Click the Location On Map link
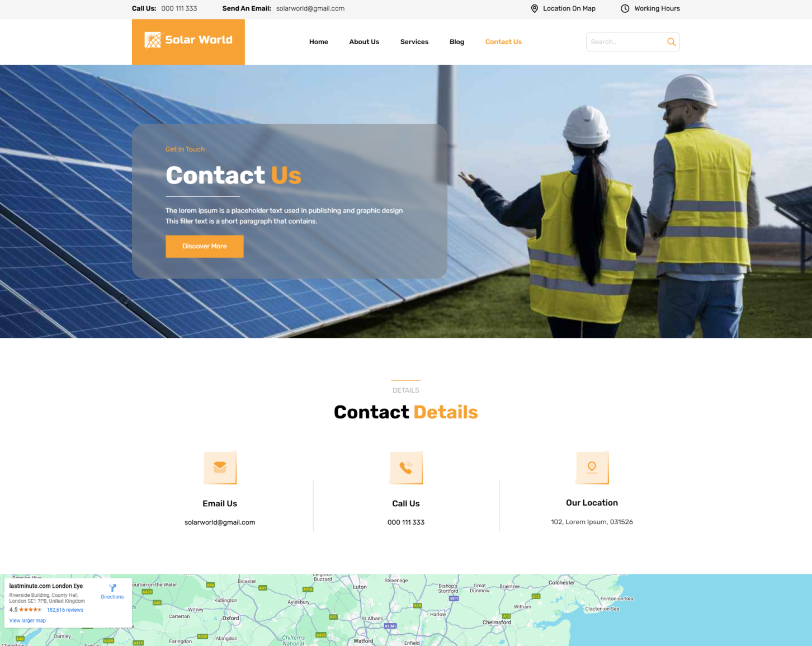 (569, 8)
